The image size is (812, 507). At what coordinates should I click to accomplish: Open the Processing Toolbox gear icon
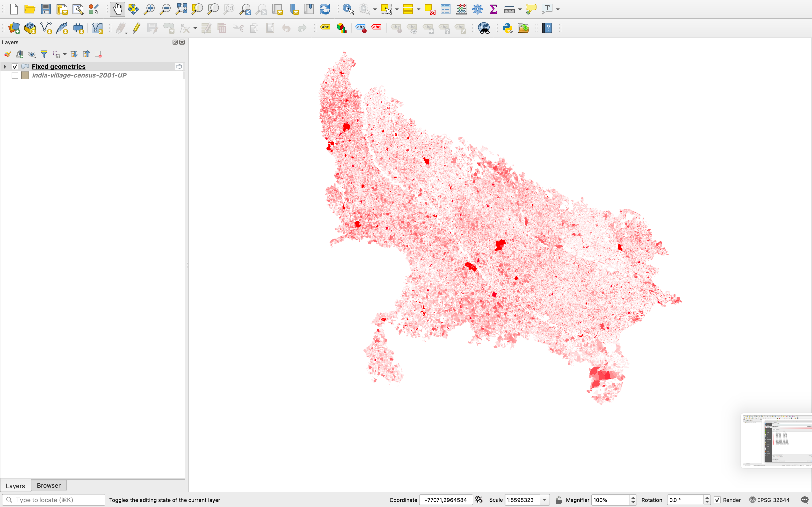[477, 9]
